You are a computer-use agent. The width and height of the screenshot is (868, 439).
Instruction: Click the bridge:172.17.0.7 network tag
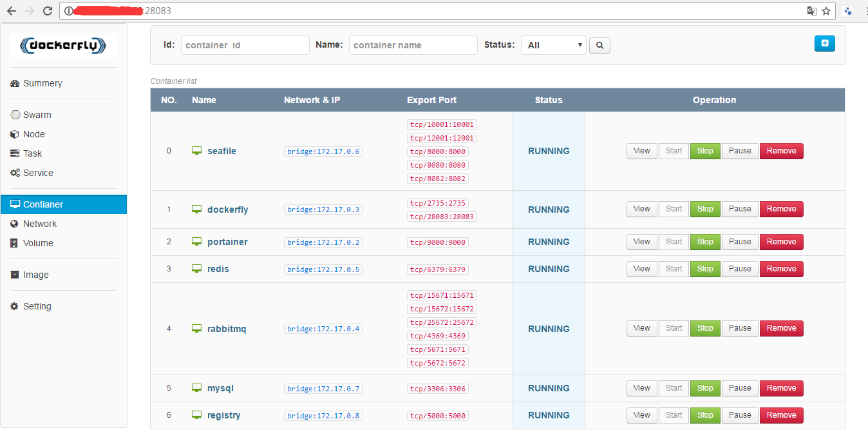pyautogui.click(x=323, y=389)
